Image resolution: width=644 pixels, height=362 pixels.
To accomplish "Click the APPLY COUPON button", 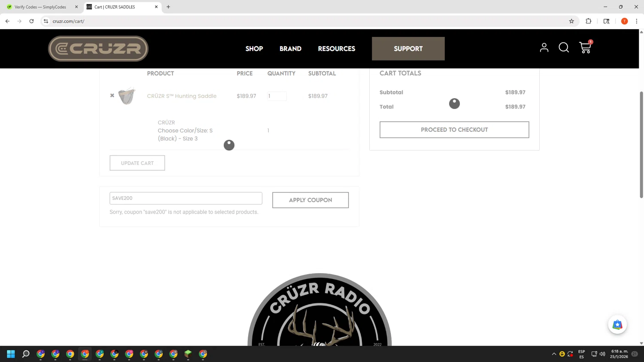I will point(310,200).
